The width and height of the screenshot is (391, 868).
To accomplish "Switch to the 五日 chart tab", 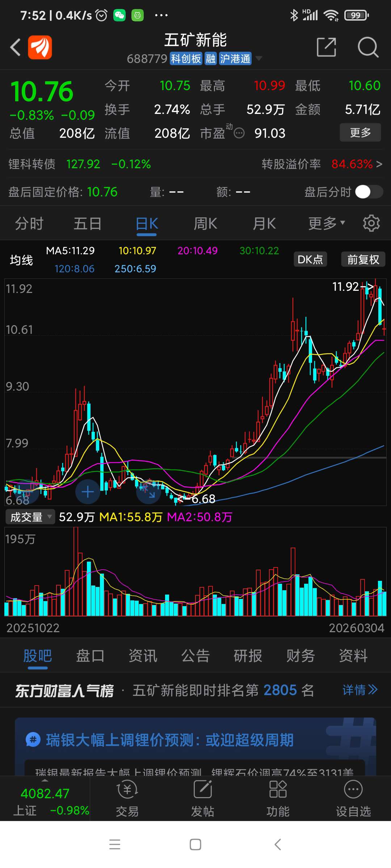I will (x=88, y=224).
